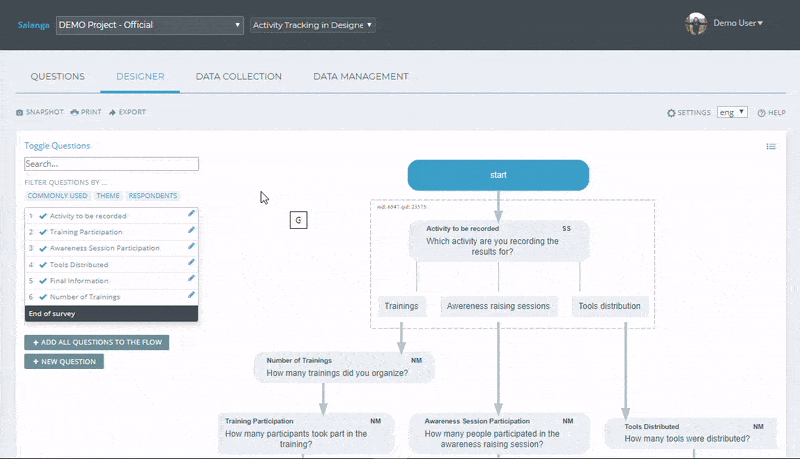
Task: Click the Toggle Questions link
Action: pyautogui.click(x=57, y=146)
